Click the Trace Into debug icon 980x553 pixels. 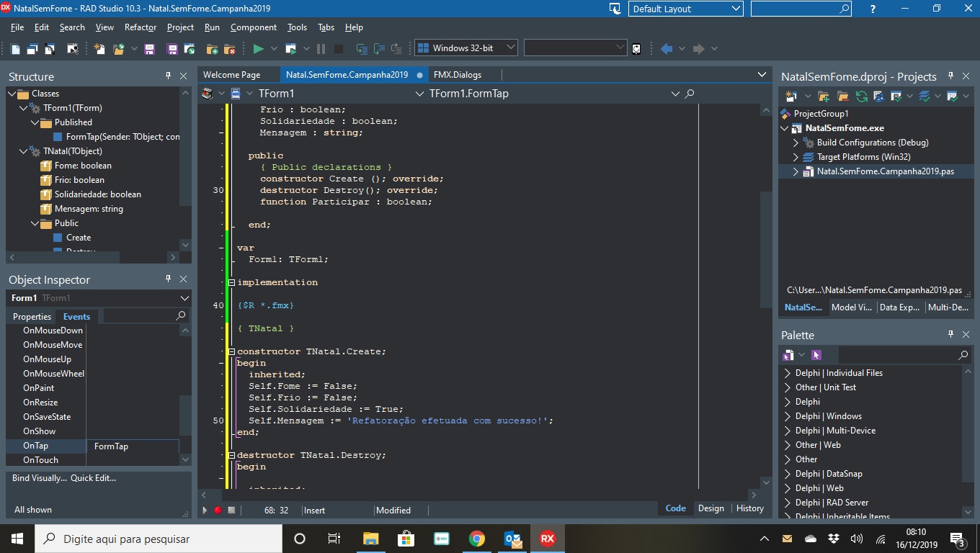coord(362,48)
